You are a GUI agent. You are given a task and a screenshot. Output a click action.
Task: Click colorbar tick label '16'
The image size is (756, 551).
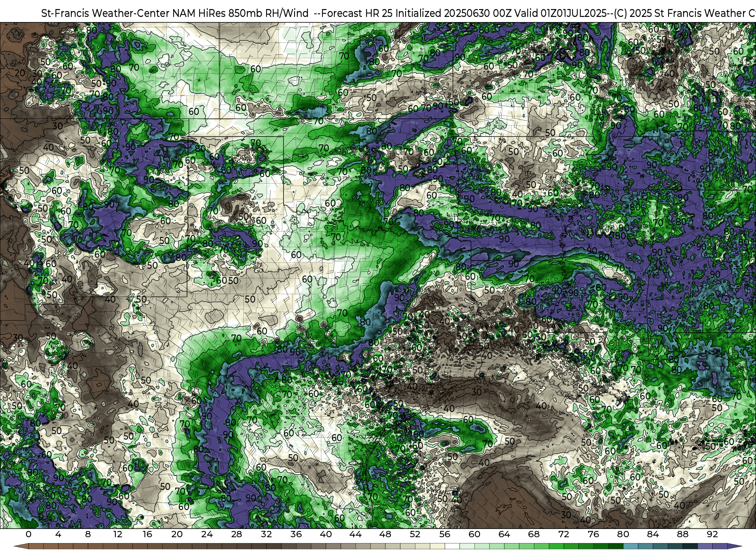[x=147, y=534]
